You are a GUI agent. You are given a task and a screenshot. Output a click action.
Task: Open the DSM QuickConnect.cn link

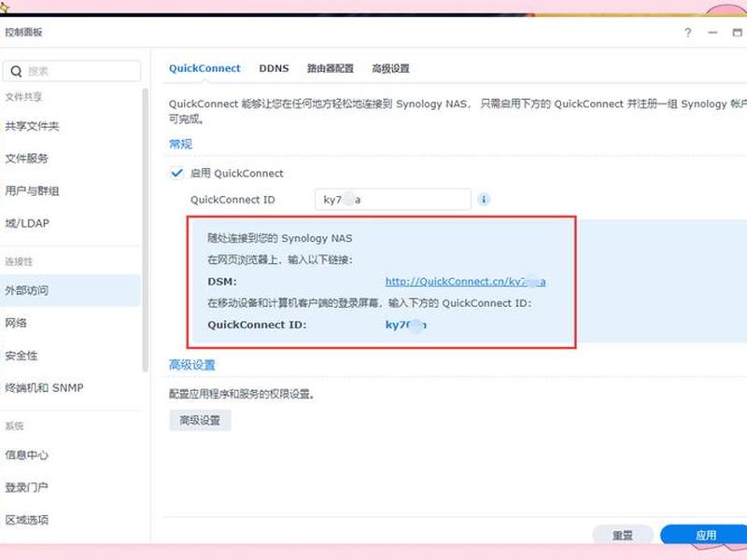tap(465, 282)
